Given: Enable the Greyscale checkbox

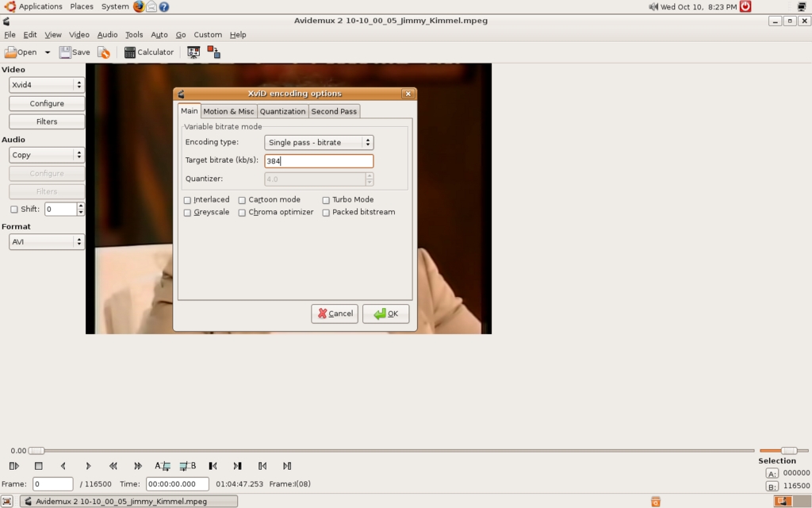Looking at the screenshot, I should [x=188, y=213].
